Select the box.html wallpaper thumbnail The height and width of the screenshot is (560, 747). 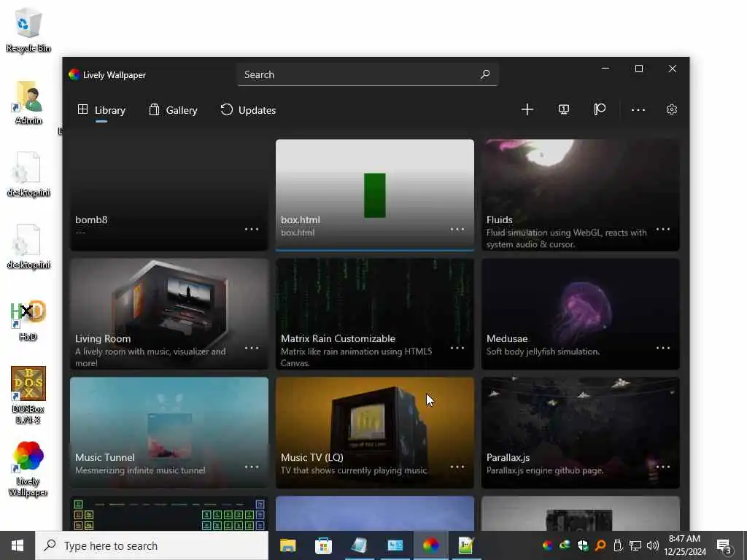point(375,195)
